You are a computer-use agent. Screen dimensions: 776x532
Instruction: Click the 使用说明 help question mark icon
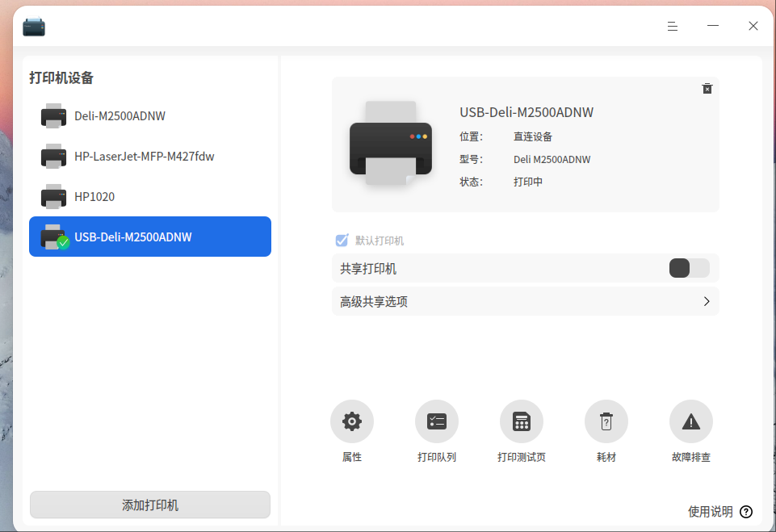pos(746,512)
